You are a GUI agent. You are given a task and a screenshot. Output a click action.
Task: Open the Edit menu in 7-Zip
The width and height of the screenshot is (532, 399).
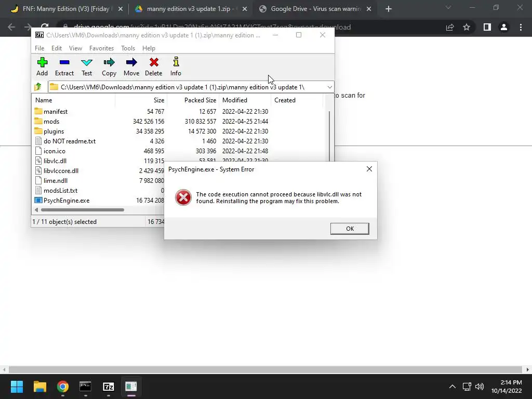57,48
